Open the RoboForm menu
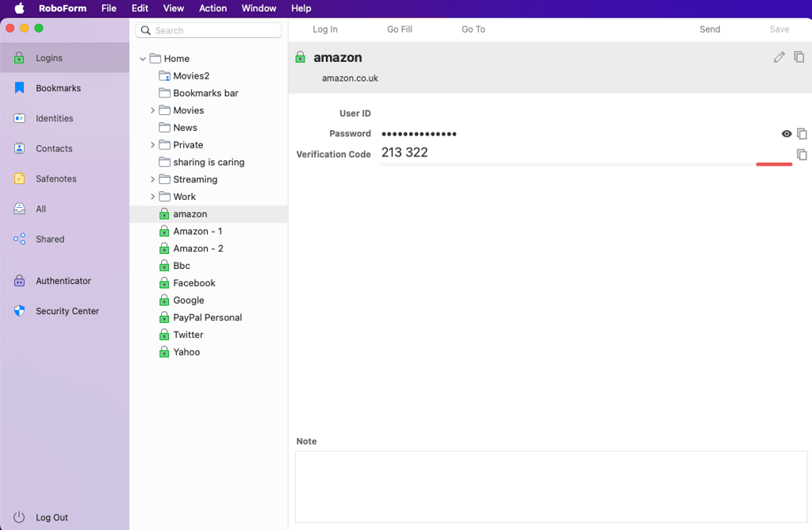812x530 pixels. coord(63,8)
